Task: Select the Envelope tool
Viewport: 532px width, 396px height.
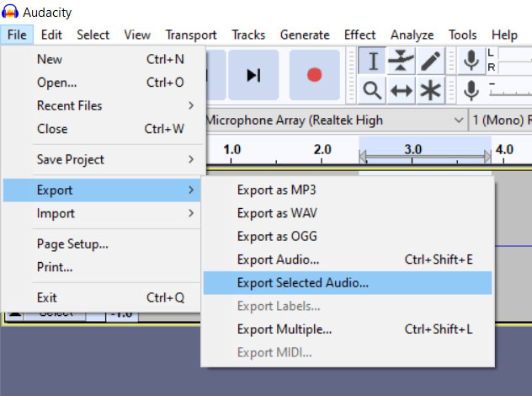Action: (x=401, y=62)
